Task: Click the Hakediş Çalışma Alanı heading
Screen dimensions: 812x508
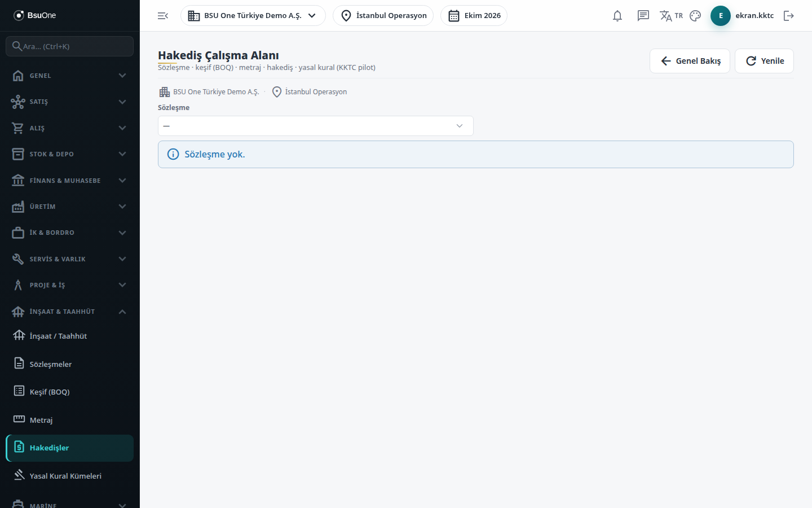Action: tap(218, 55)
